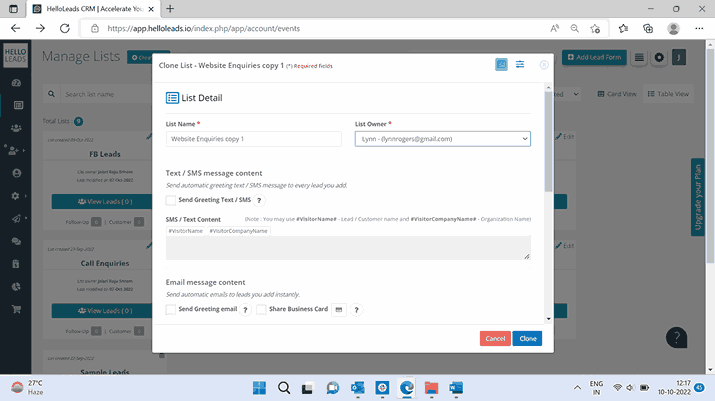The height and width of the screenshot is (401, 715).
Task: Open the business card preview icon
Action: pyautogui.click(x=338, y=310)
